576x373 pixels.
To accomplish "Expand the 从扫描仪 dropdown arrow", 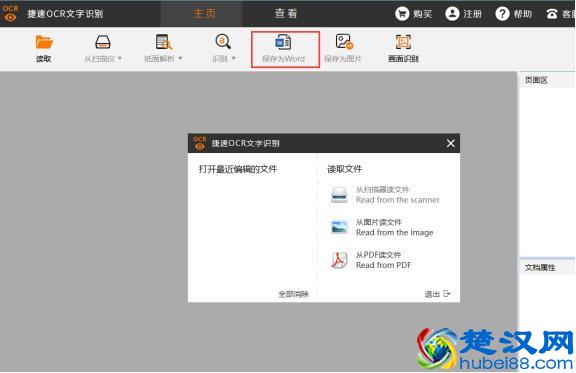I will (120, 58).
